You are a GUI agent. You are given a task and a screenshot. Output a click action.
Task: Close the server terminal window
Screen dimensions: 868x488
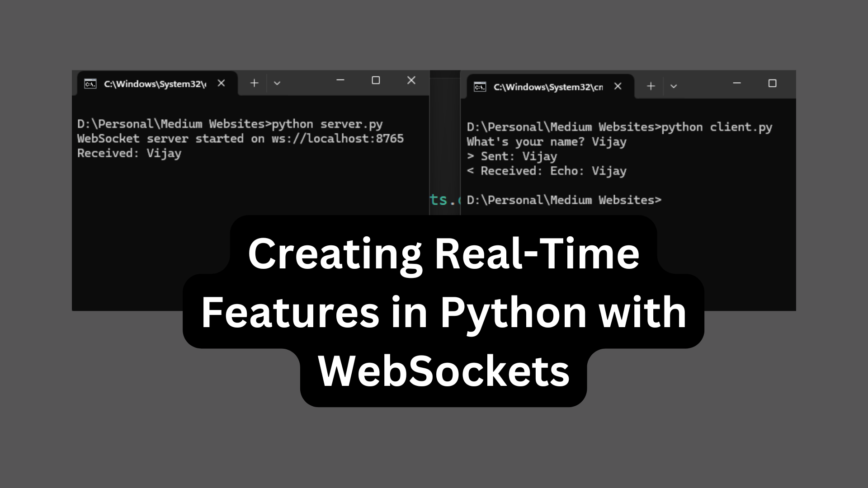tap(411, 80)
